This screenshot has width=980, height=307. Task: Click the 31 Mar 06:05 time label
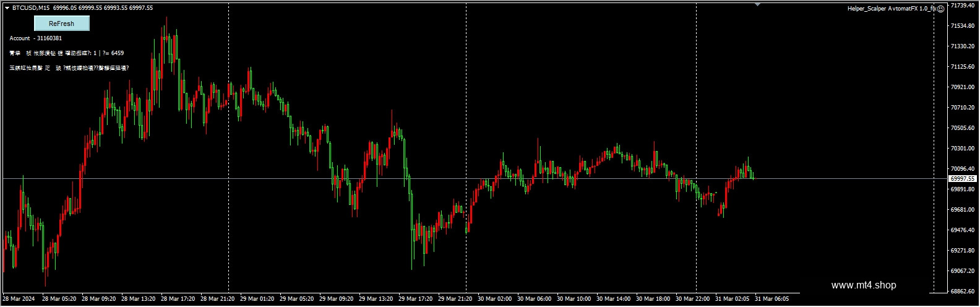pos(772,298)
